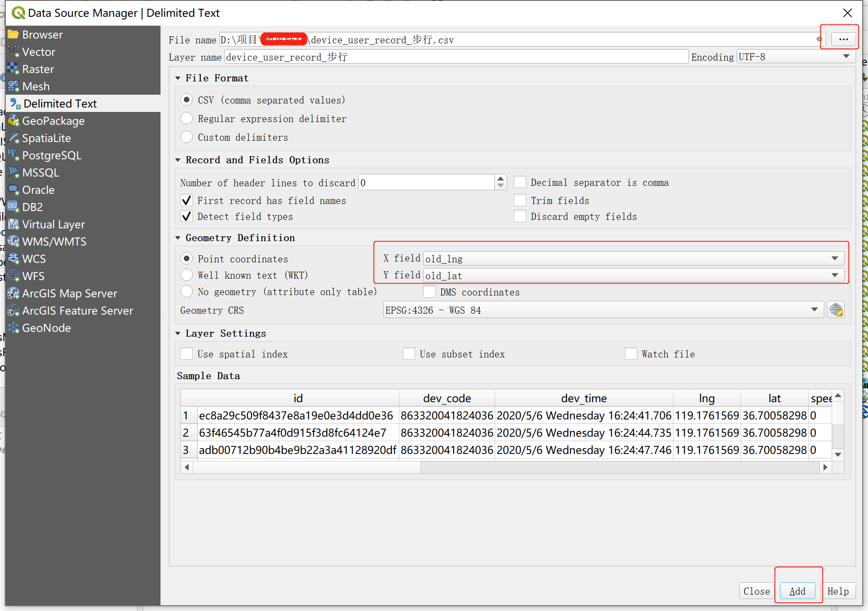Uncheck Detect field types
Screen dimensions: 868x611
[x=187, y=216]
